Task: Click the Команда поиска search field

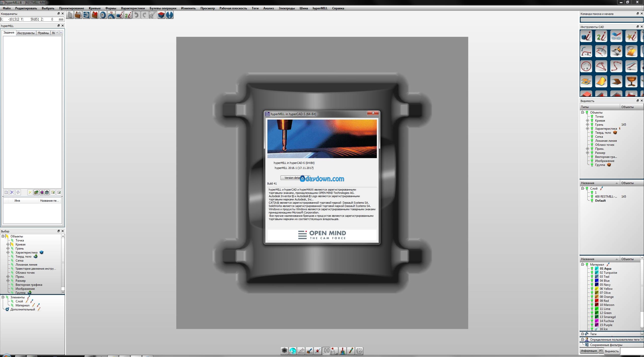Action: [x=612, y=20]
